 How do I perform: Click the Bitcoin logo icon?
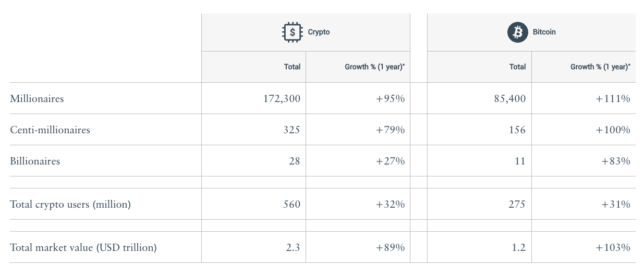[517, 32]
